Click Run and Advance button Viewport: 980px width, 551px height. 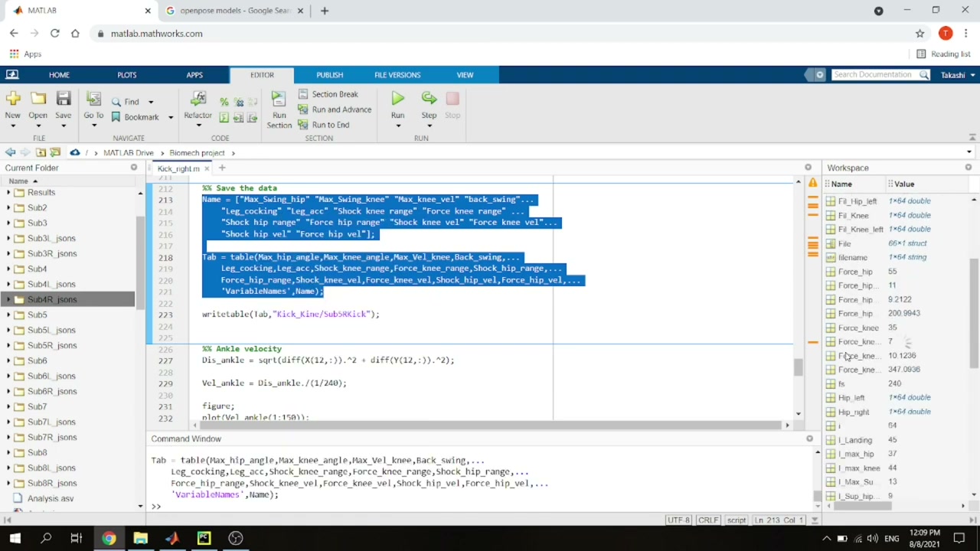335,109
